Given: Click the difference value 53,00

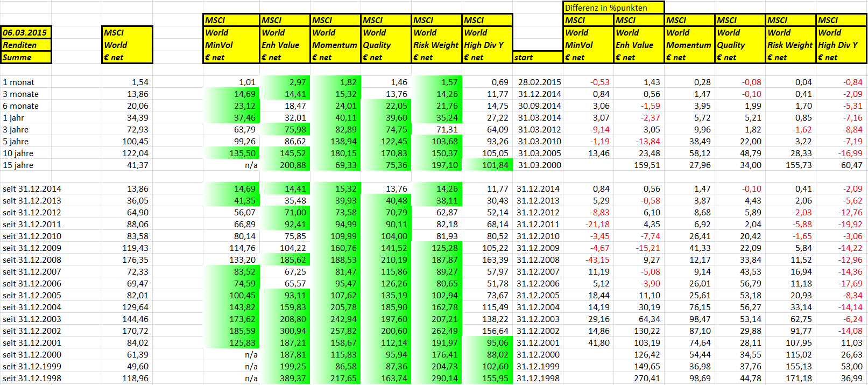Looking at the screenshot, I should coord(852,367).
